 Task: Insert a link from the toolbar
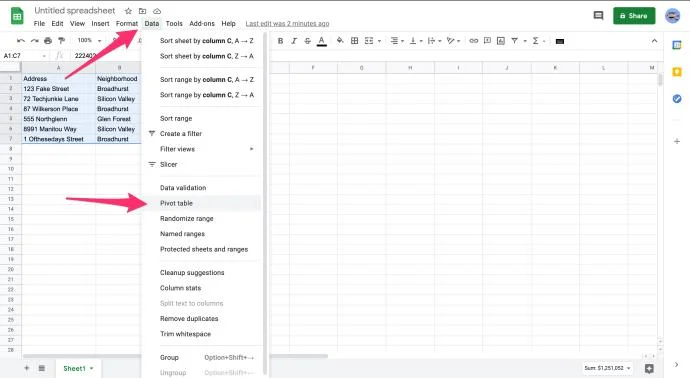(x=473, y=41)
